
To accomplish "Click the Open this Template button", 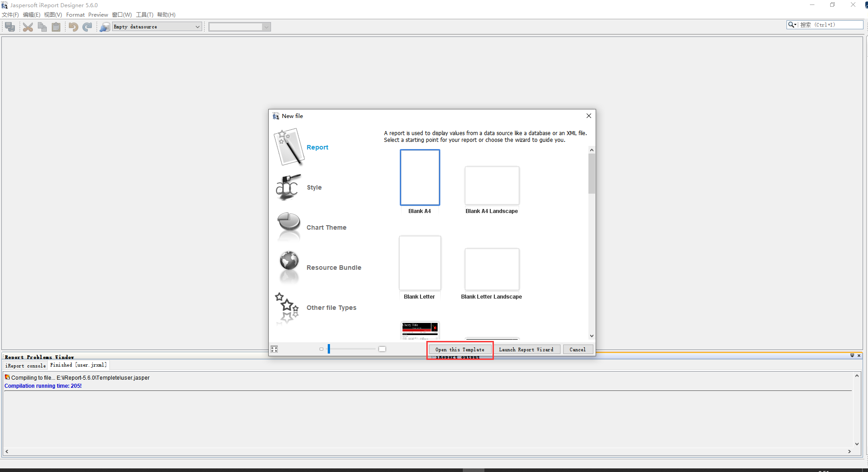I will pyautogui.click(x=459, y=349).
